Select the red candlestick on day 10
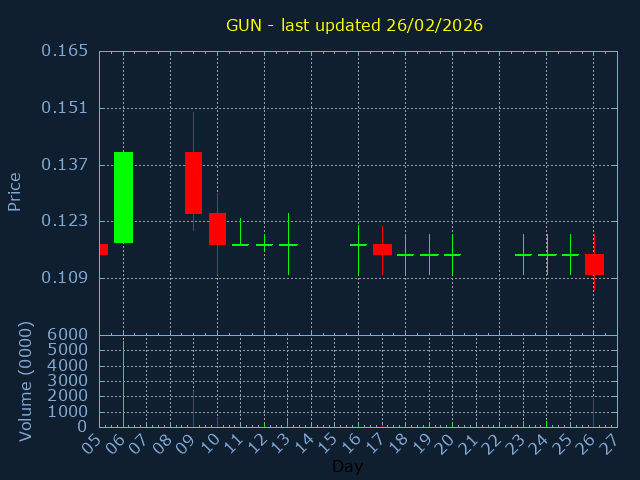 point(217,229)
